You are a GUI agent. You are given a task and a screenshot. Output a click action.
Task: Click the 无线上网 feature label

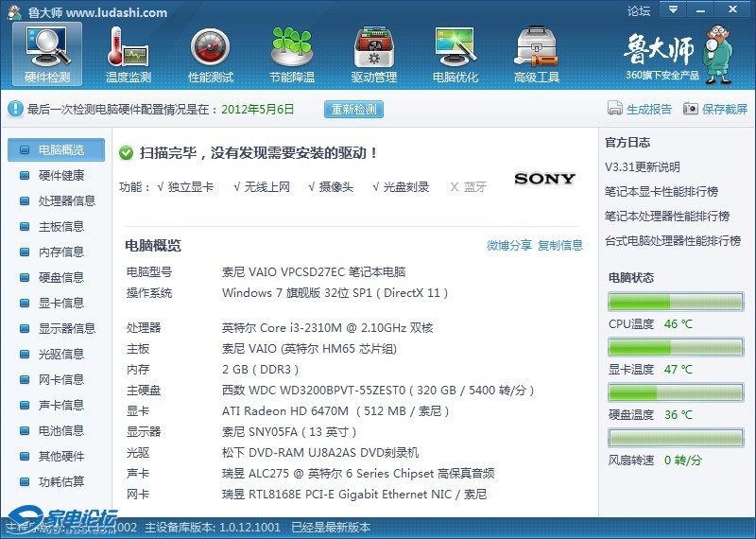click(x=267, y=186)
